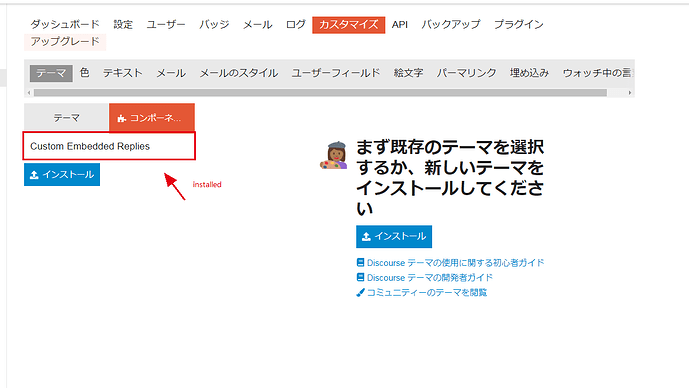This screenshot has width=689, height=388.
Task: Open the メールのスタイル section
Action: [239, 73]
